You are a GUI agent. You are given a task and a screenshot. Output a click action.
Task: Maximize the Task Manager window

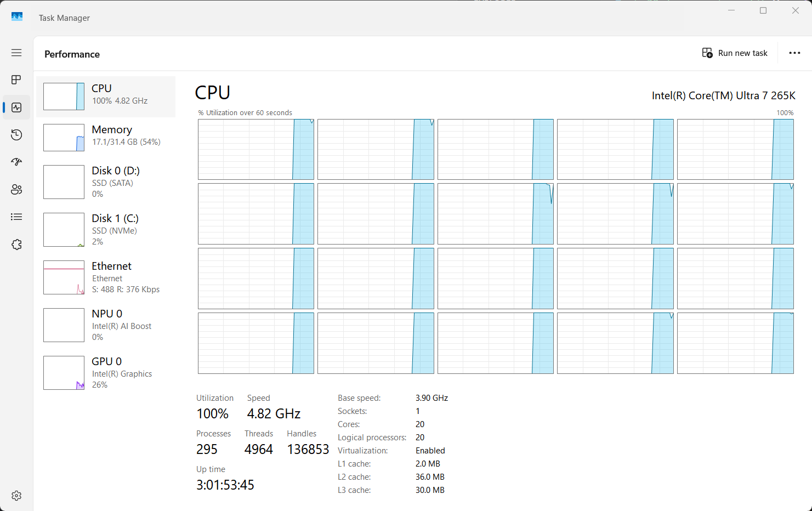tap(763, 10)
